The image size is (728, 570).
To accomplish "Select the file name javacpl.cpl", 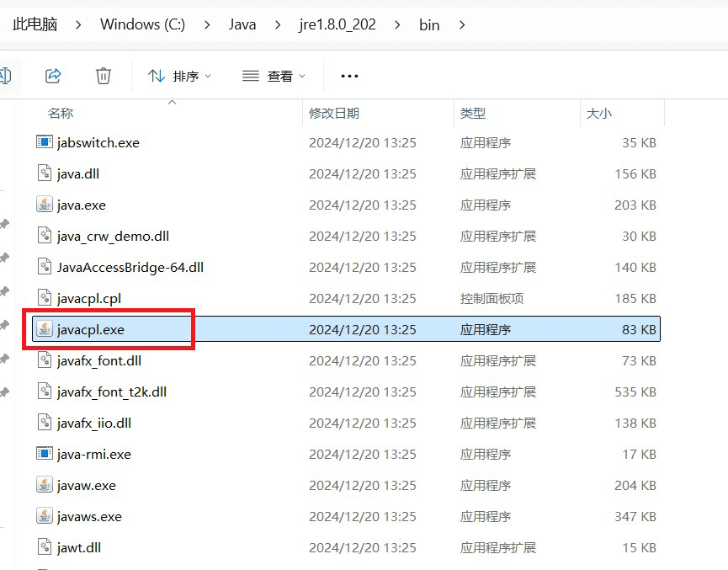I will coord(88,298).
